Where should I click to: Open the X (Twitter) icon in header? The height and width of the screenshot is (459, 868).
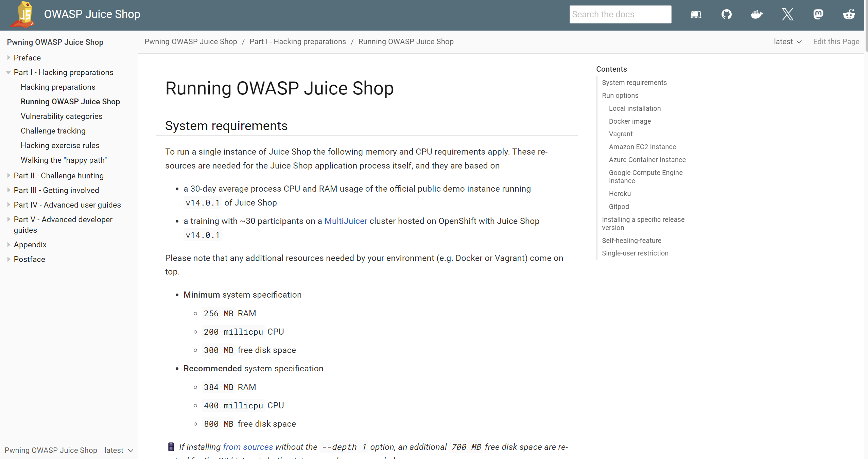[x=787, y=14]
